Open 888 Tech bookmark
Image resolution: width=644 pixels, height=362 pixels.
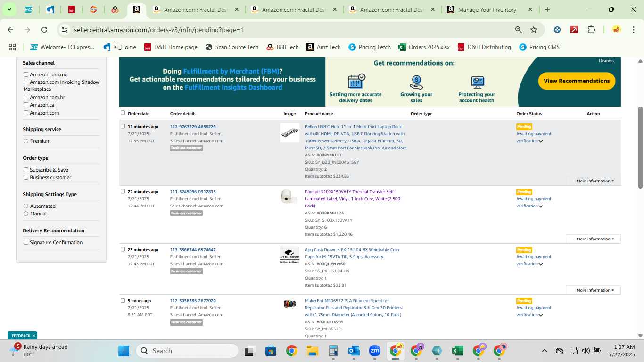pyautogui.click(x=282, y=47)
